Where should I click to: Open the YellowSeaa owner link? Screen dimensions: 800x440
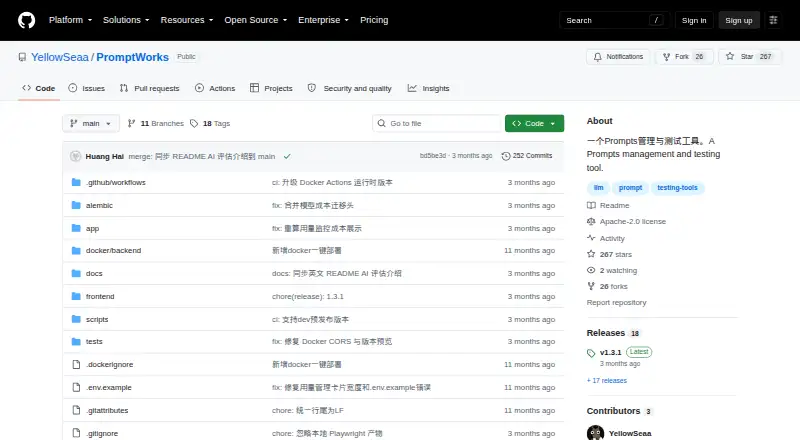point(60,57)
